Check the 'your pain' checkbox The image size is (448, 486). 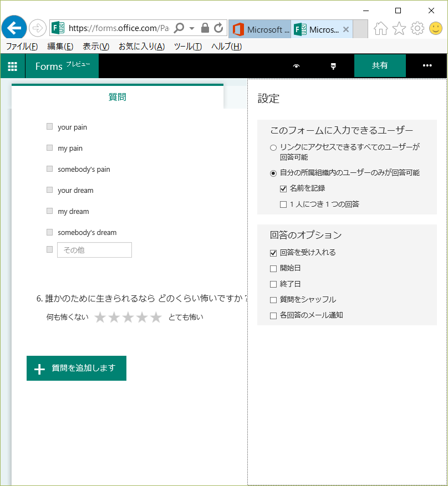pos(49,126)
